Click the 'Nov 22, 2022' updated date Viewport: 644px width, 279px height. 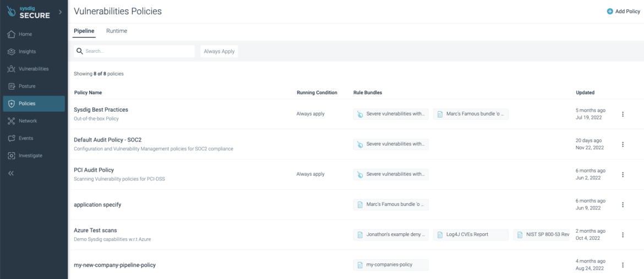[x=590, y=147]
